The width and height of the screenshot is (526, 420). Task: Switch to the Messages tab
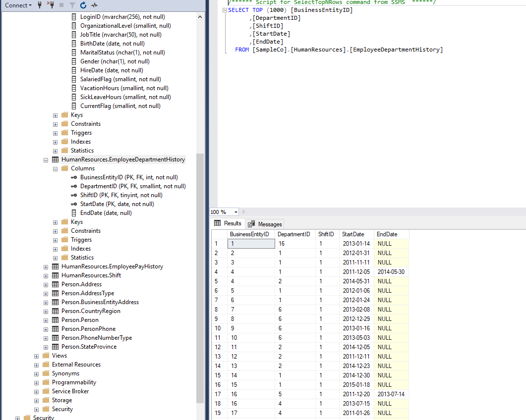click(x=265, y=224)
